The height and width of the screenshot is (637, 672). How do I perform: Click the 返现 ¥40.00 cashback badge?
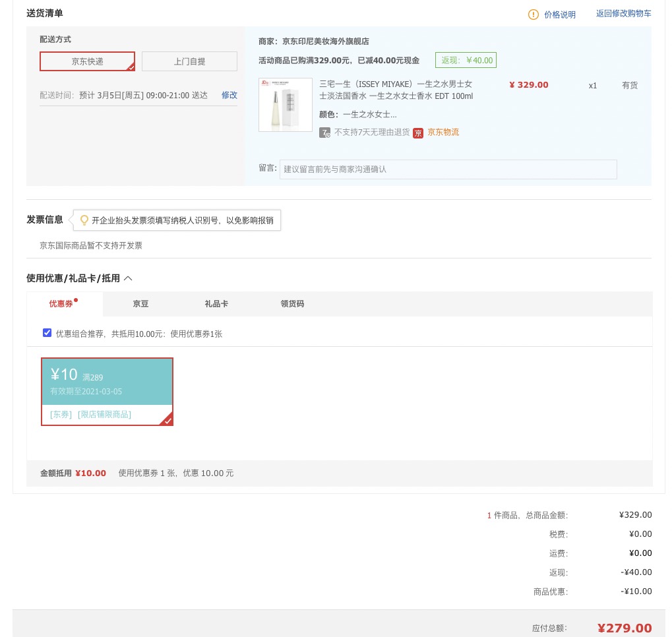tap(466, 60)
